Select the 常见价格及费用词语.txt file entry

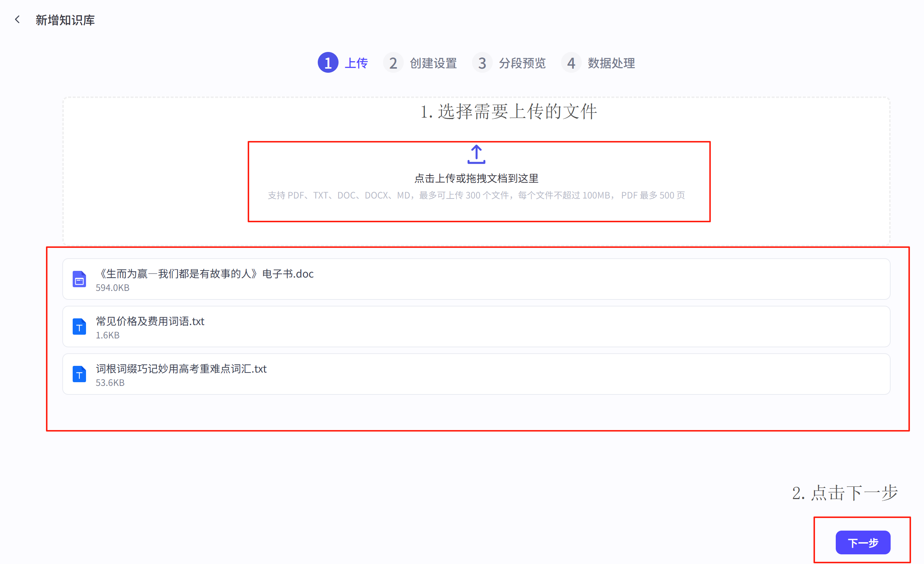click(x=150, y=321)
